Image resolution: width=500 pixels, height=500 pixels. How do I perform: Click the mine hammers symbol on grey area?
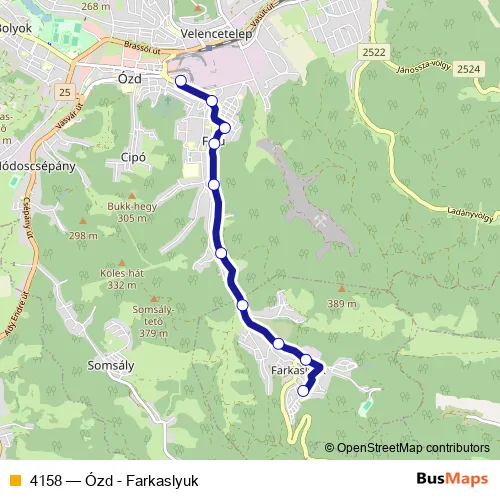point(320,221)
